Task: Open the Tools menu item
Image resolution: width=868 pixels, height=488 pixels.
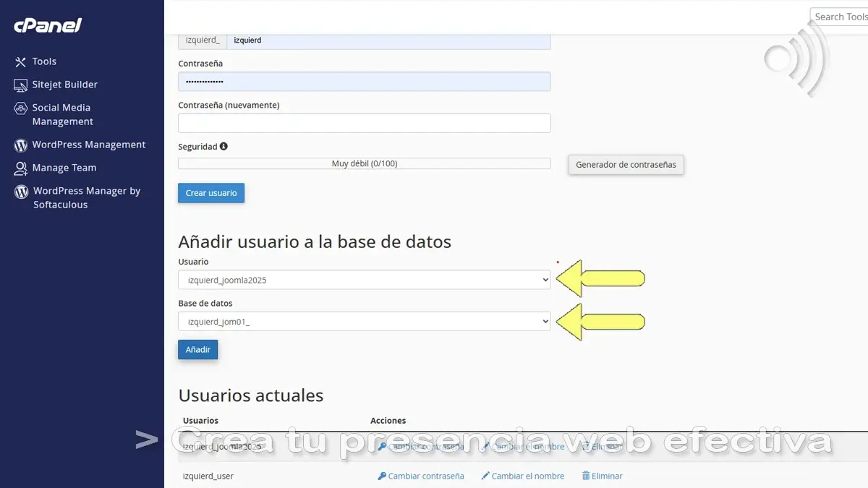Action: (x=44, y=62)
